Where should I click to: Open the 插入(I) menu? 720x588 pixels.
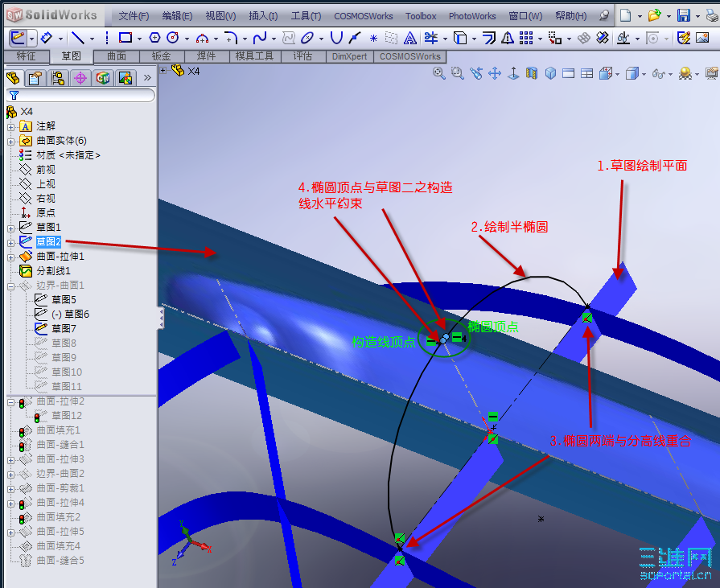click(x=263, y=16)
